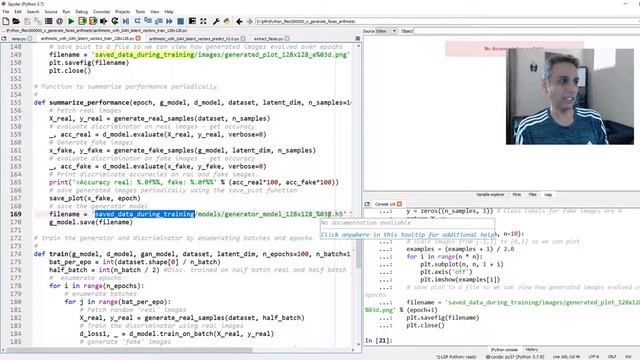640x360 pixels.
Task: Re-run last script icon
Action: [x=115, y=21]
